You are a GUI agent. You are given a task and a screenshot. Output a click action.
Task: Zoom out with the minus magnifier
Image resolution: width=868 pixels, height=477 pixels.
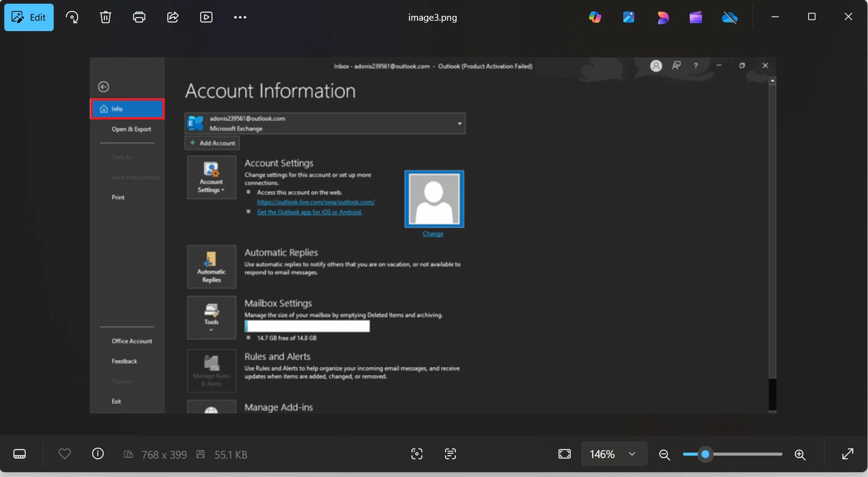coord(665,454)
